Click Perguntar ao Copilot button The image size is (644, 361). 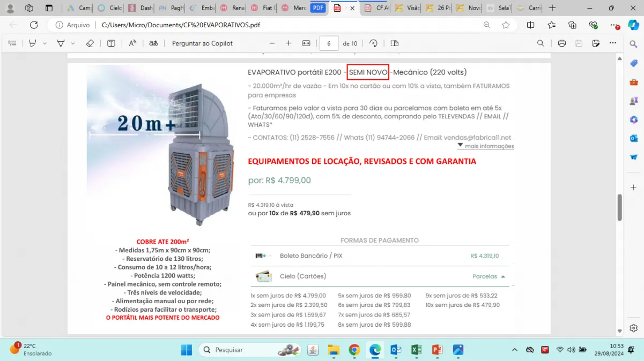[202, 43]
